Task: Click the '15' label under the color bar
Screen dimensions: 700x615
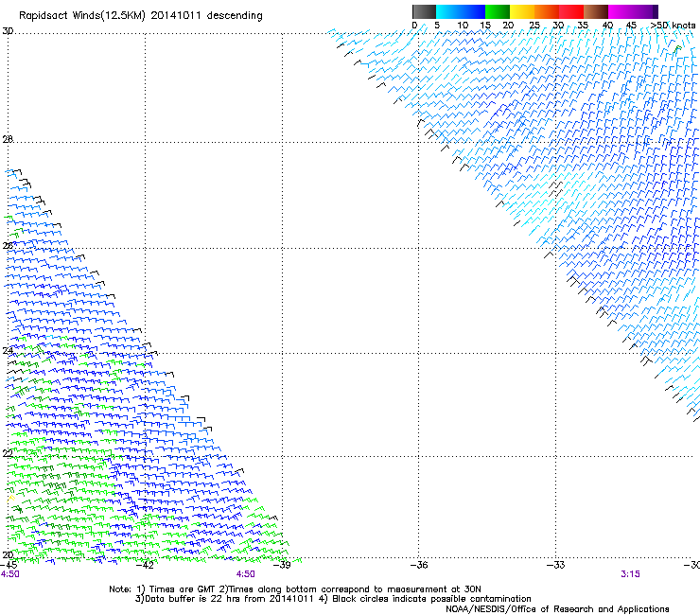Action: [x=485, y=26]
